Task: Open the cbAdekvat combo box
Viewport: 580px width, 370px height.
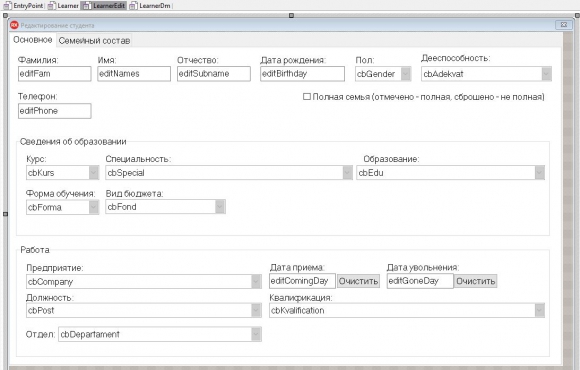Action: point(486,74)
